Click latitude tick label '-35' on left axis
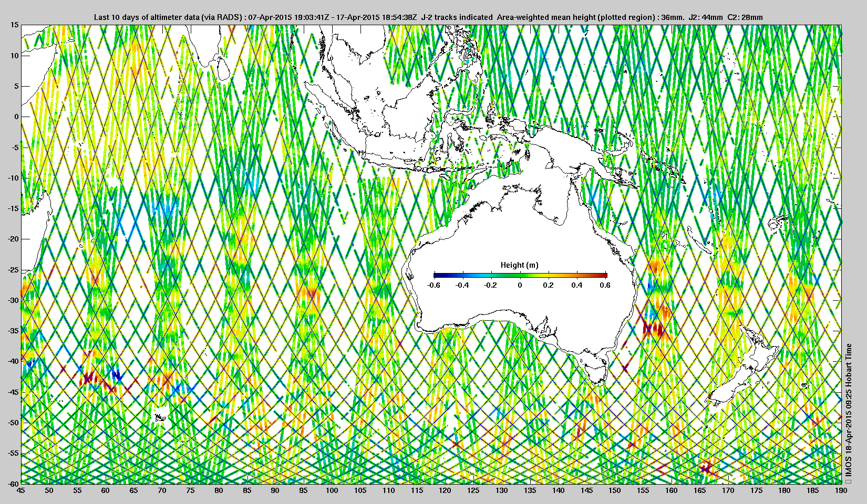The height and width of the screenshot is (504, 867). click(14, 330)
